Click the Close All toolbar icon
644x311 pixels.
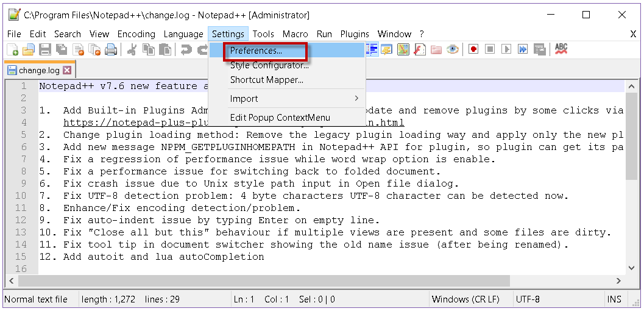click(95, 50)
